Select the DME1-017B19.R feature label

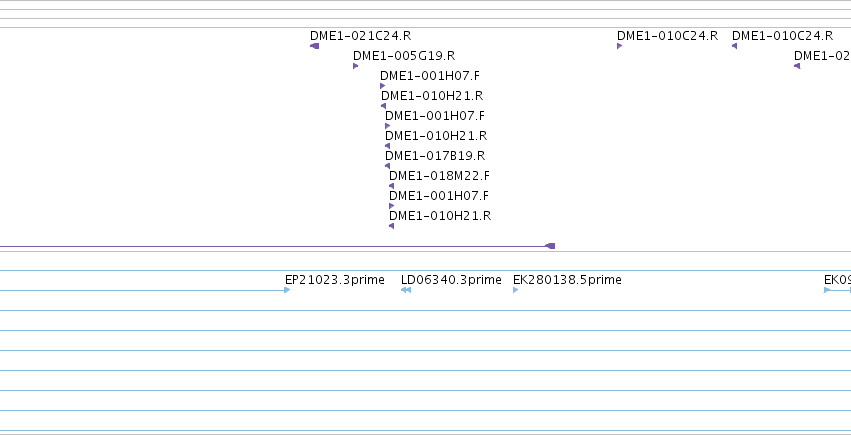pos(435,156)
